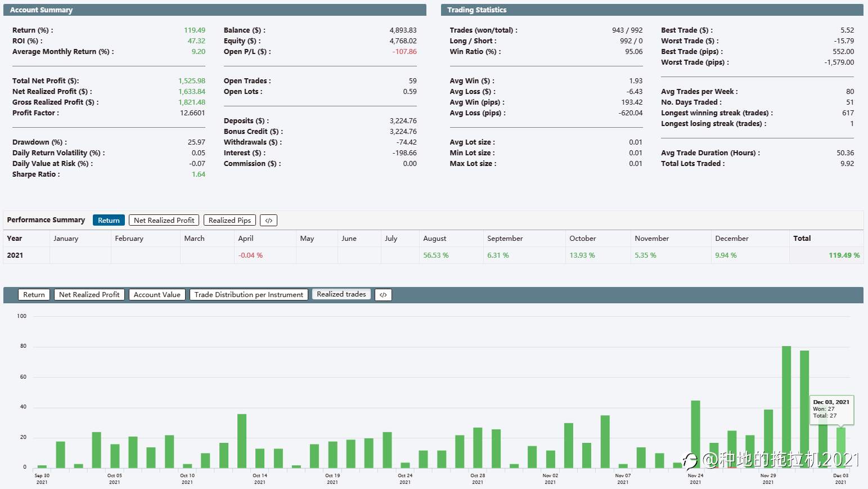Click the Account Summary panel header

(215, 10)
